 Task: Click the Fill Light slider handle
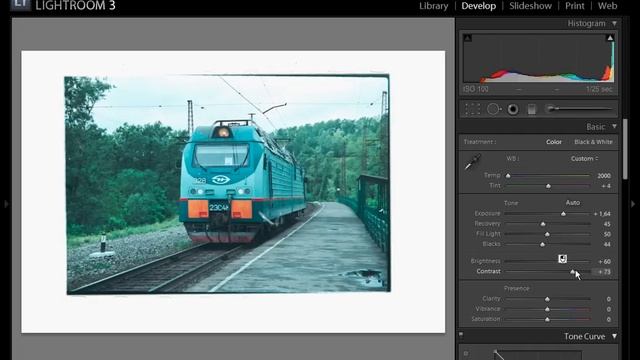(547, 234)
